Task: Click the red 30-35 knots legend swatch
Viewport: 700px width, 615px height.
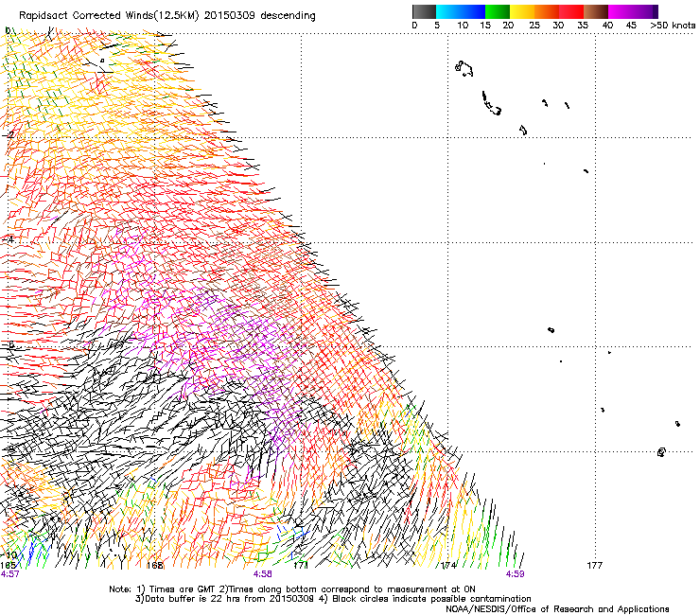Action: 571,11
